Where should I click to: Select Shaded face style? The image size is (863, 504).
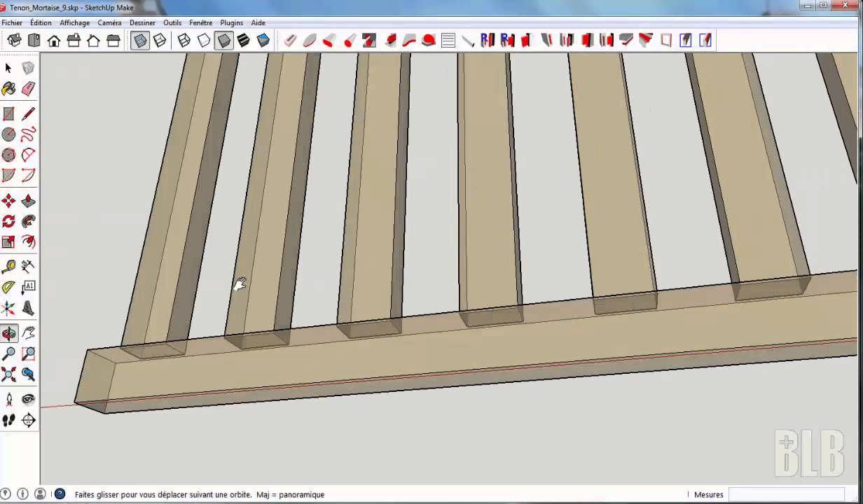[223, 41]
